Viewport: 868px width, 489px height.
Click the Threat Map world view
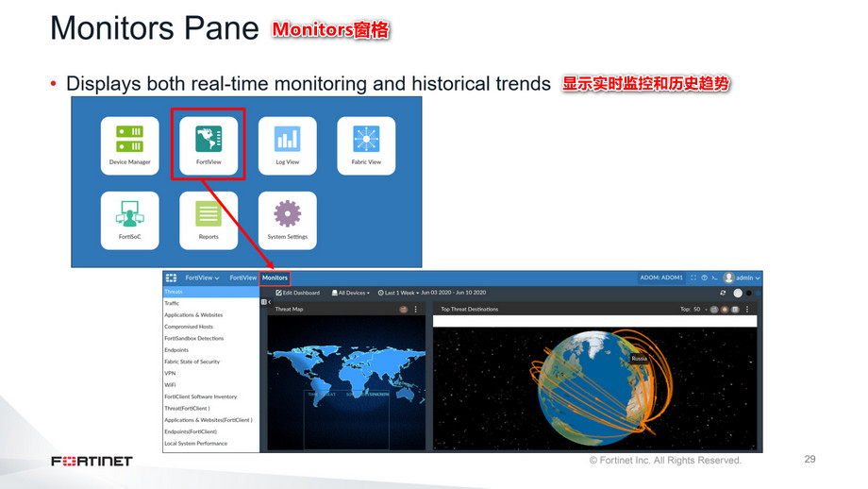[x=346, y=382]
